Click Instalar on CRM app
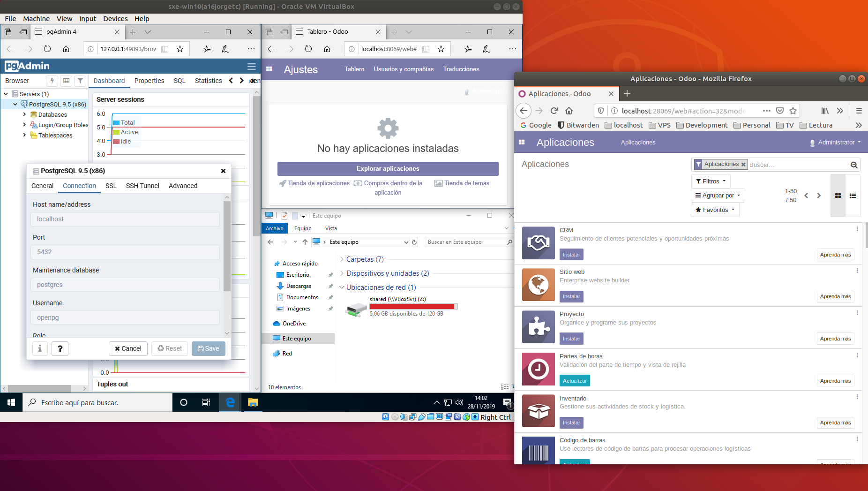The height and width of the screenshot is (491, 868). (x=571, y=255)
